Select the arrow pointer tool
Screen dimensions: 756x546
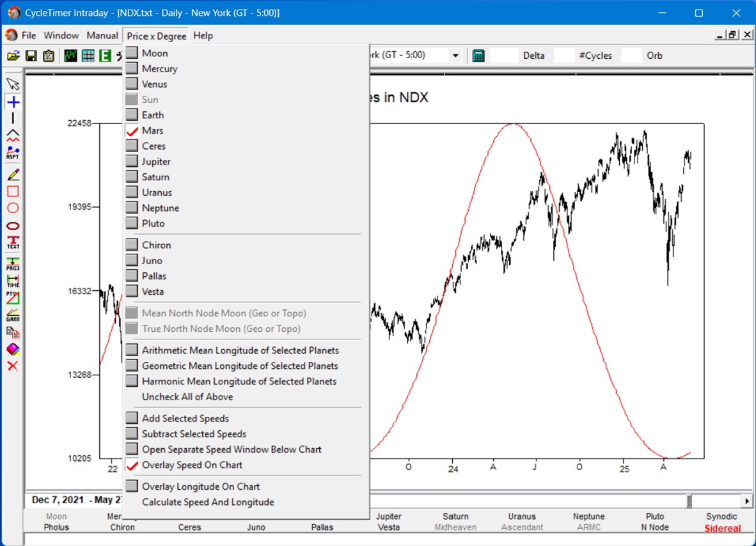[13, 84]
